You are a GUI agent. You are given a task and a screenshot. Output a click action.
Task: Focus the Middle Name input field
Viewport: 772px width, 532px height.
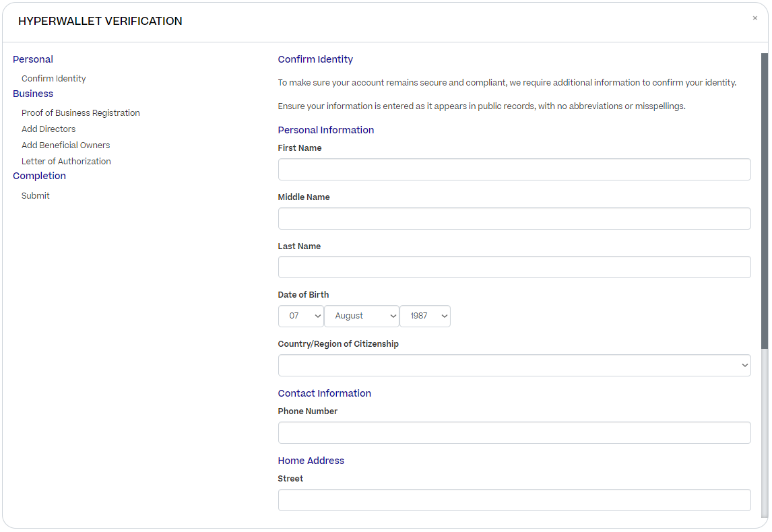pos(514,218)
